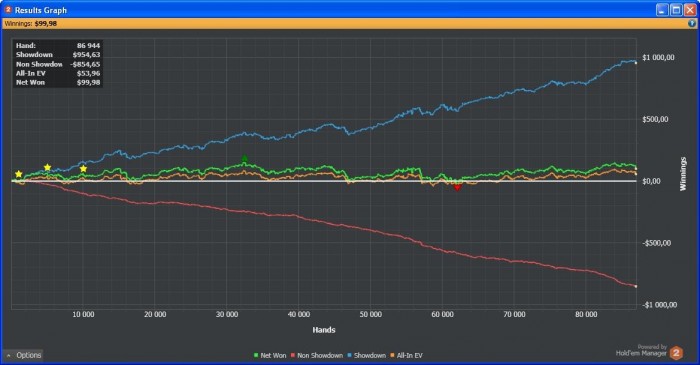
Task: Click the $1 000,00 axis label
Action: click(x=658, y=58)
